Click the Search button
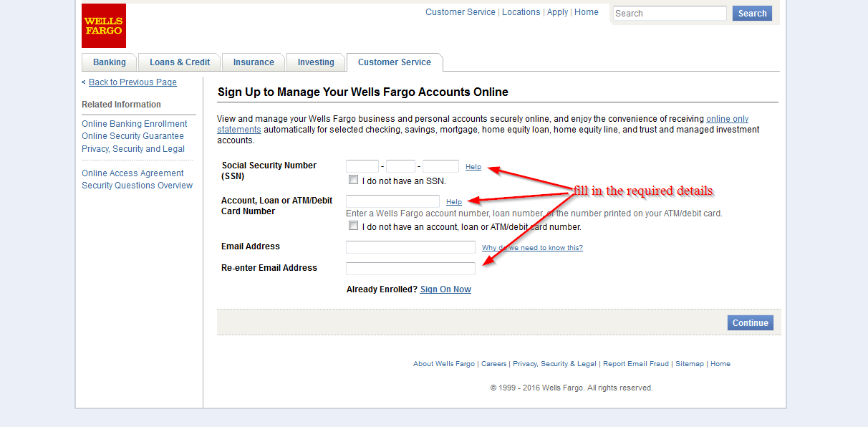 point(752,14)
